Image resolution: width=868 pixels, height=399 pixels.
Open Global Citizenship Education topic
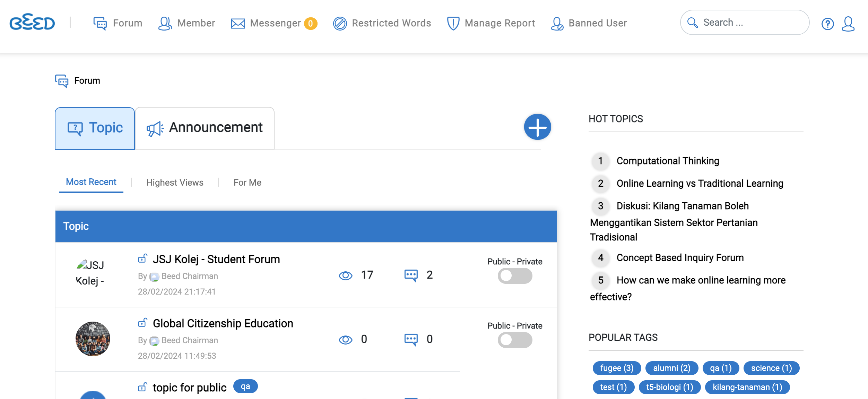[x=223, y=323]
